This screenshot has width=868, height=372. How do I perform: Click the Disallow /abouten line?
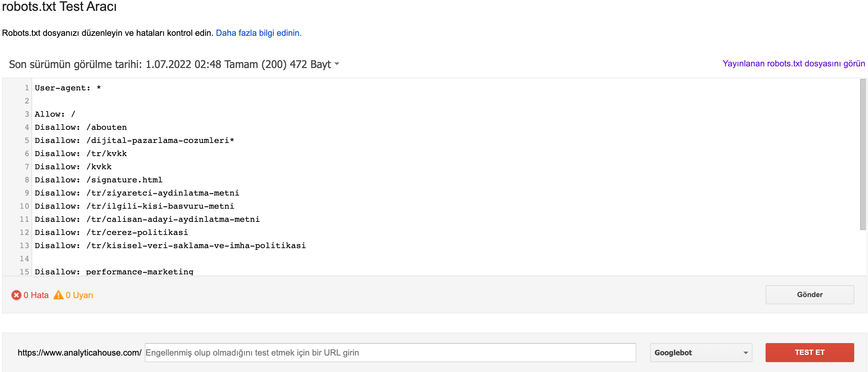pyautogui.click(x=81, y=127)
